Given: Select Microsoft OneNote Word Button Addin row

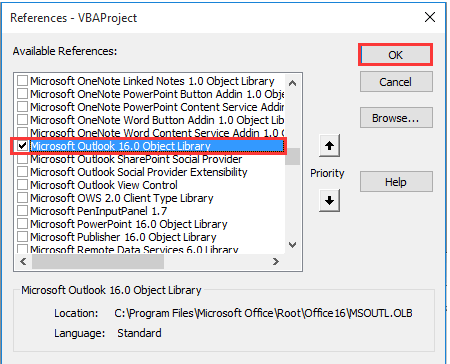Looking at the screenshot, I should pos(157,120).
